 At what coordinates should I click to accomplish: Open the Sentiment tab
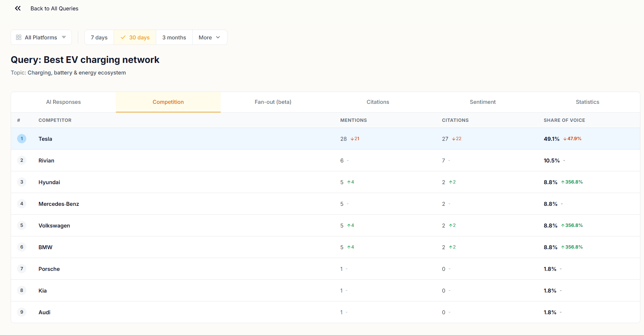(x=483, y=102)
